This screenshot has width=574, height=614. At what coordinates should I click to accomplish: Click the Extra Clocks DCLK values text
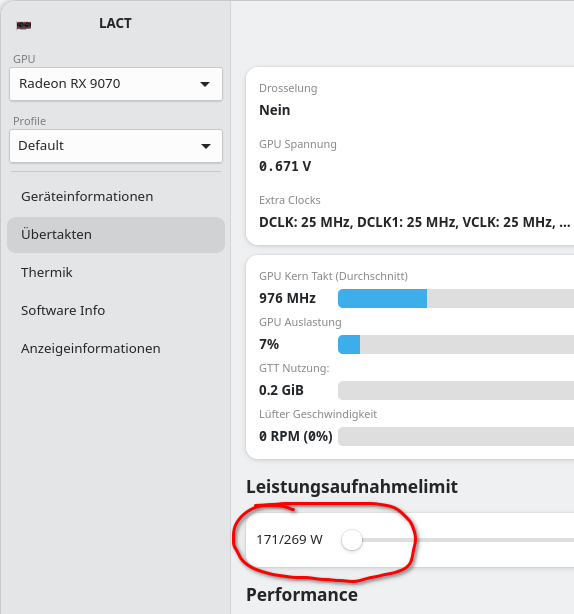(414, 222)
